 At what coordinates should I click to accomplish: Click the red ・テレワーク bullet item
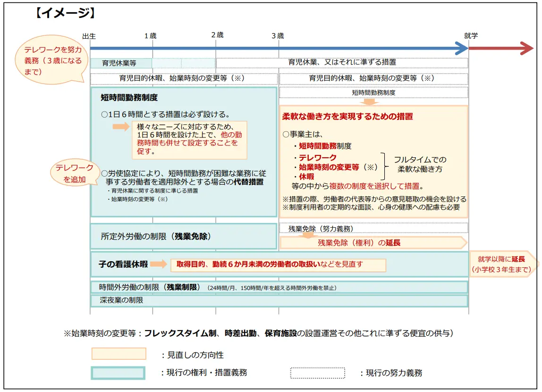point(314,158)
